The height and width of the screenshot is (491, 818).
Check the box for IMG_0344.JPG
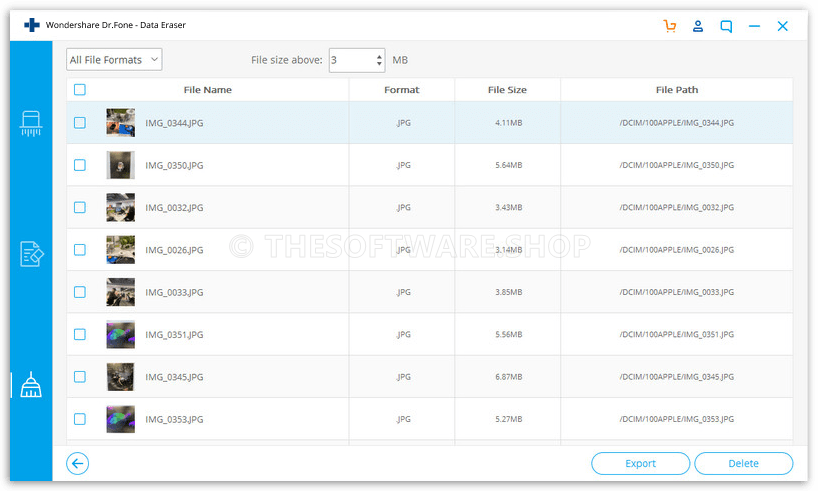click(x=80, y=123)
